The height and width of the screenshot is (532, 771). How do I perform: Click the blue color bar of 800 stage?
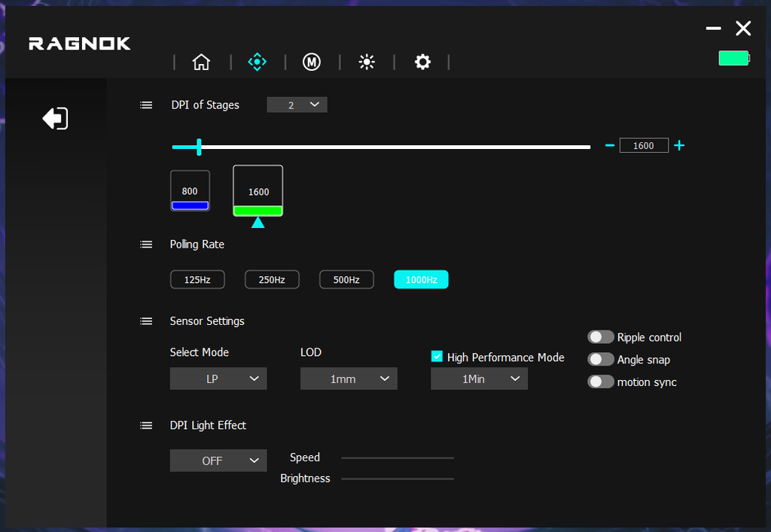click(x=190, y=205)
